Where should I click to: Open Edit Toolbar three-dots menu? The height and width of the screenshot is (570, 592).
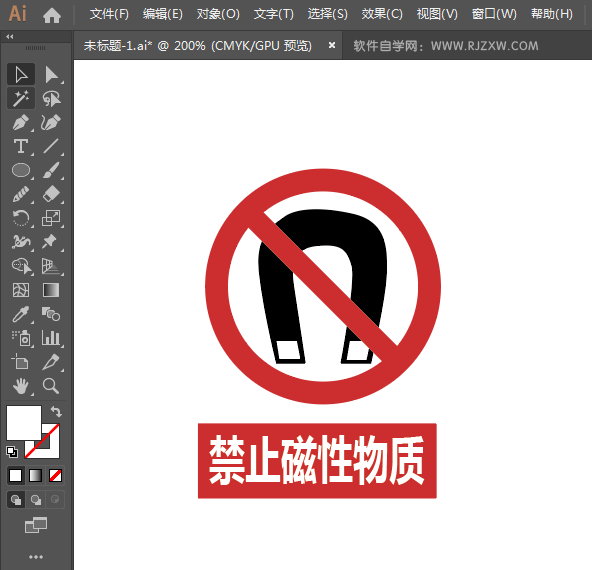point(36,557)
